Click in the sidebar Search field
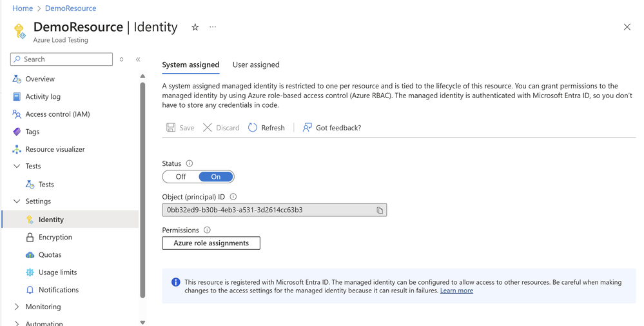This screenshot has width=644, height=326. (61, 59)
